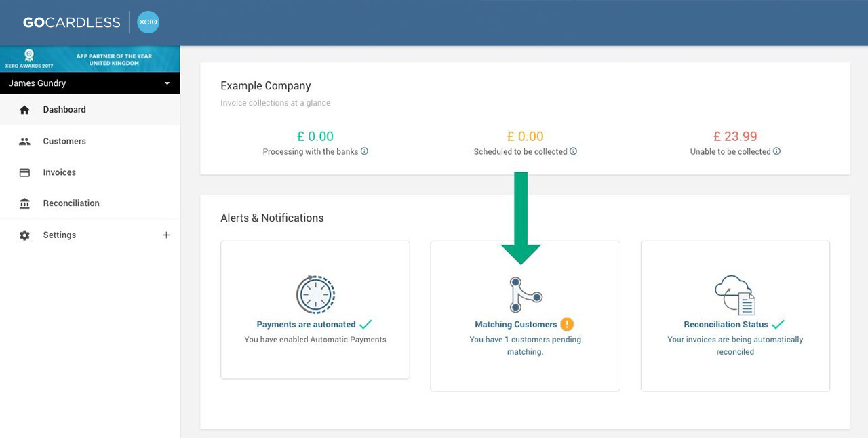This screenshot has height=438, width=868.
Task: Click the Example Company heading
Action: 266,86
